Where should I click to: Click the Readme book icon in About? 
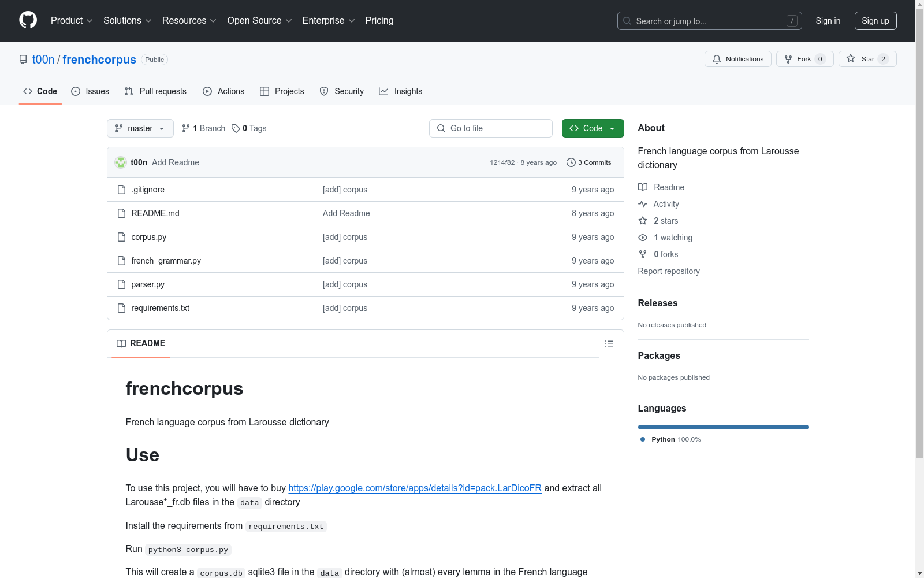point(643,187)
